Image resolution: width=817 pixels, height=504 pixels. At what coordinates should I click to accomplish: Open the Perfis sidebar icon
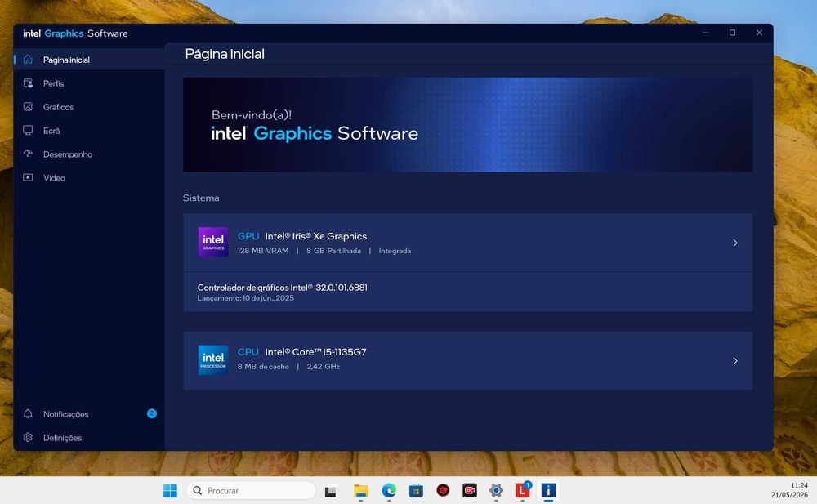[x=28, y=83]
